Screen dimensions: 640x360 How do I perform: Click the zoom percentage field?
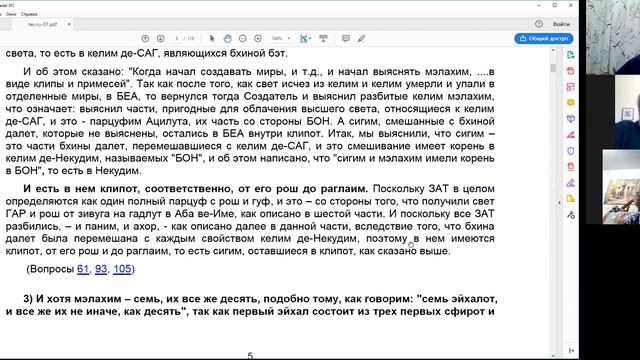(277, 38)
